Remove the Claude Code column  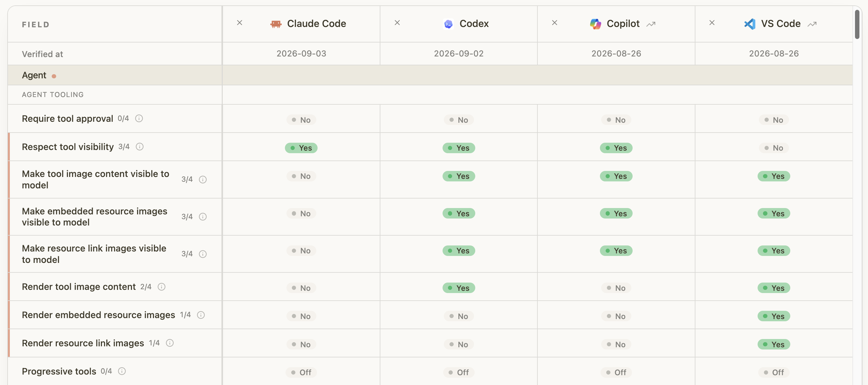[240, 23]
